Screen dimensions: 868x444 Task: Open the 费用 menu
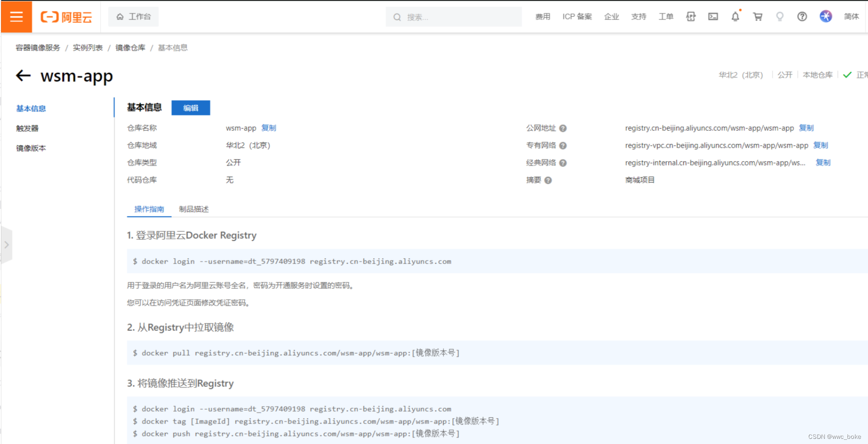coord(542,17)
